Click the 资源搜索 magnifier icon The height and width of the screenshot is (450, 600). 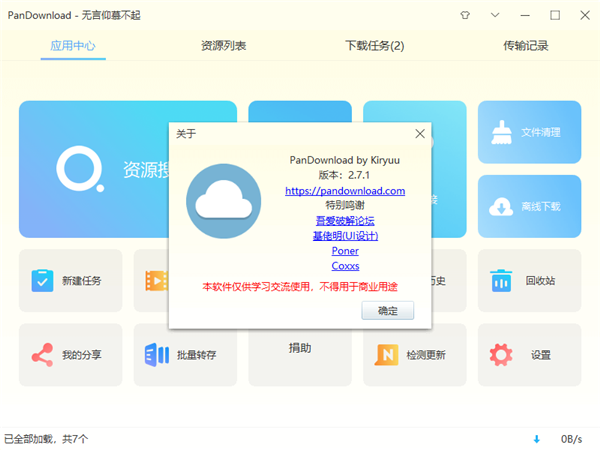tap(80, 169)
